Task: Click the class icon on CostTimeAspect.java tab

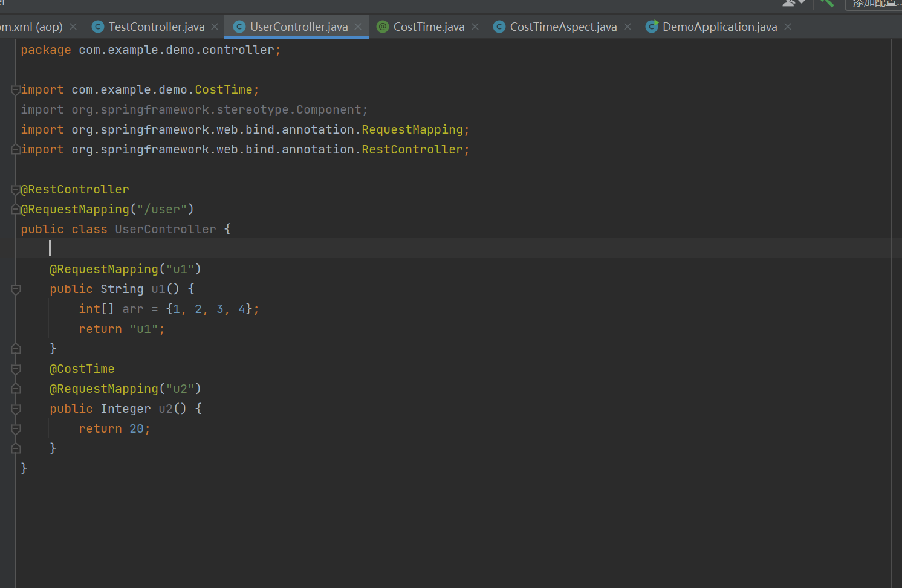Action: click(x=499, y=27)
